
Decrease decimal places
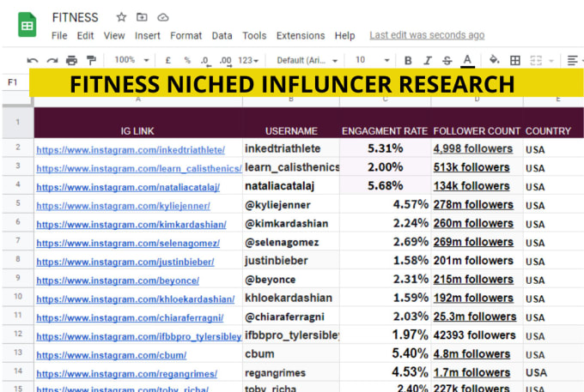click(x=205, y=61)
